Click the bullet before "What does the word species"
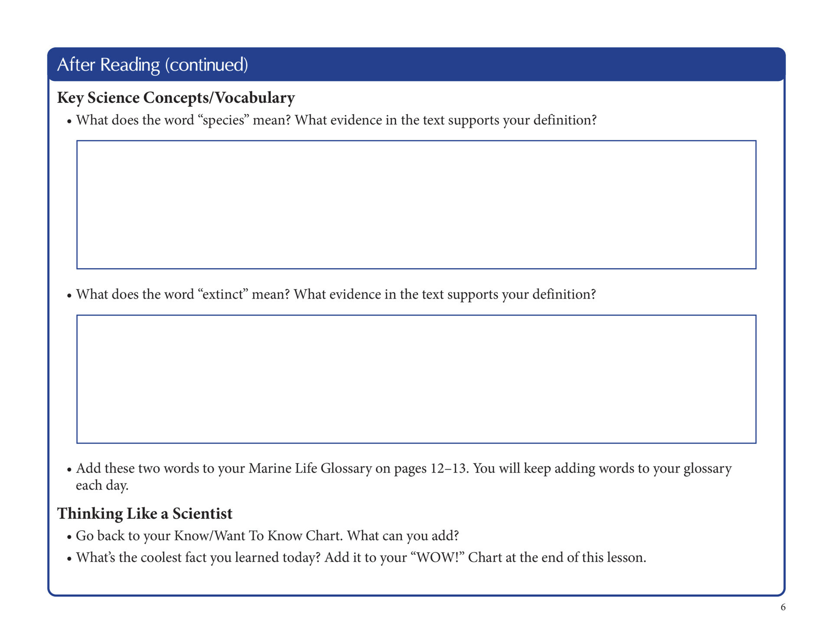This screenshot has height=644, width=833. [x=69, y=122]
